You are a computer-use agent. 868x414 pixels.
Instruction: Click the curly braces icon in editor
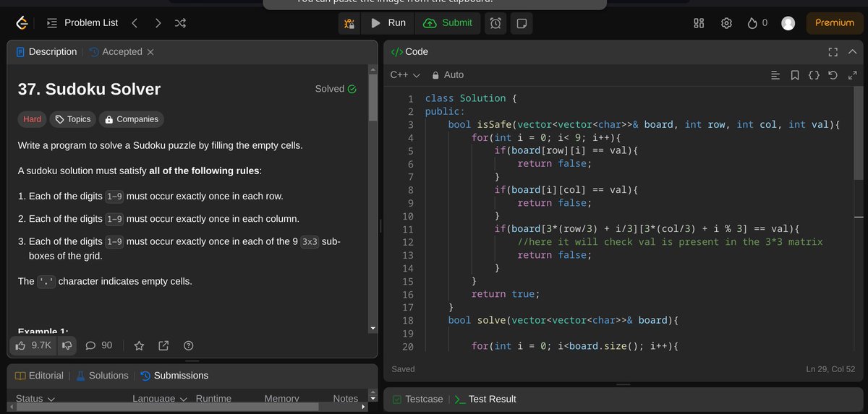click(x=814, y=75)
